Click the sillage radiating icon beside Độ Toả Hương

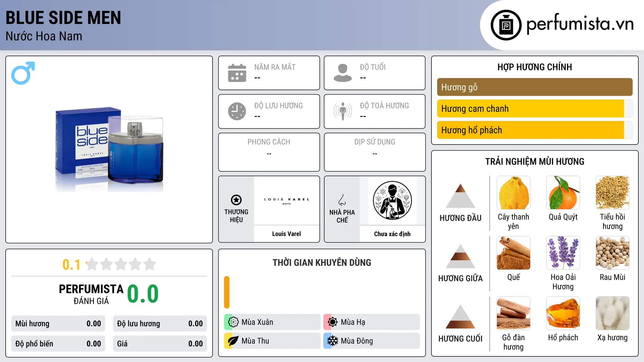(343, 111)
